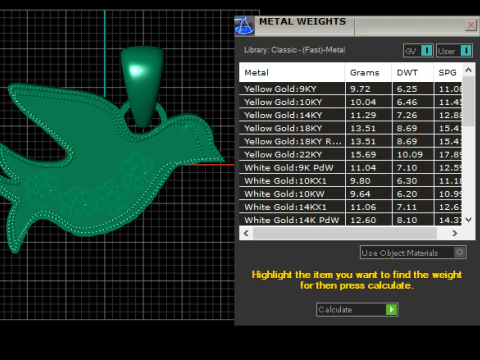This screenshot has width=480, height=360.
Task: Select the Yellow Gold:22KY row
Action: coord(350,154)
